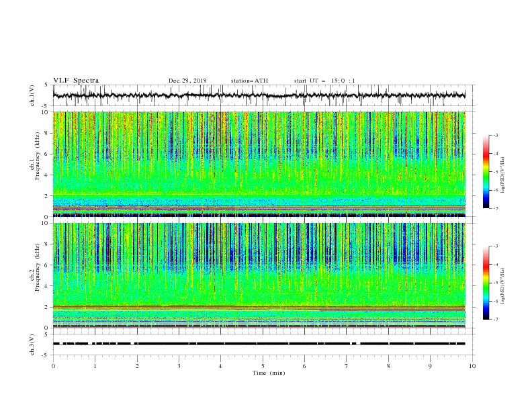This screenshot has height=411, width=532.
Task: Click time axis tick label "2"
Action: pos(137,366)
